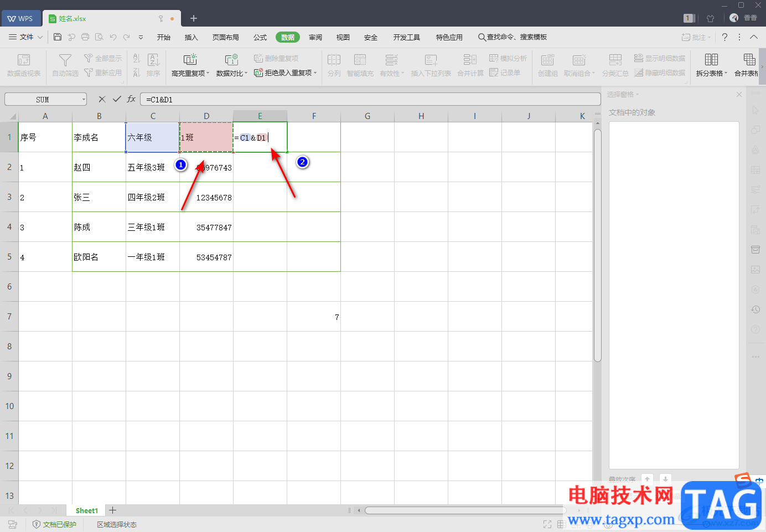Click the fx insert function icon

click(131, 99)
